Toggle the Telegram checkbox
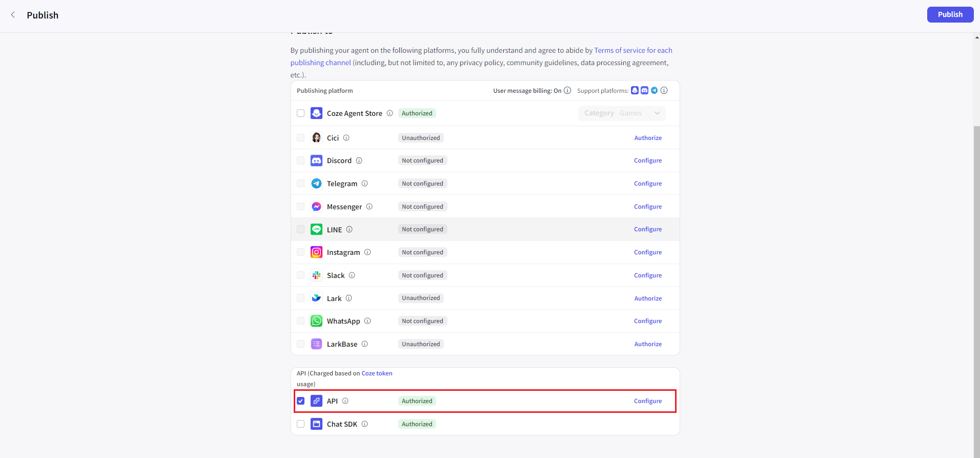This screenshot has height=458, width=980. pyautogui.click(x=301, y=184)
